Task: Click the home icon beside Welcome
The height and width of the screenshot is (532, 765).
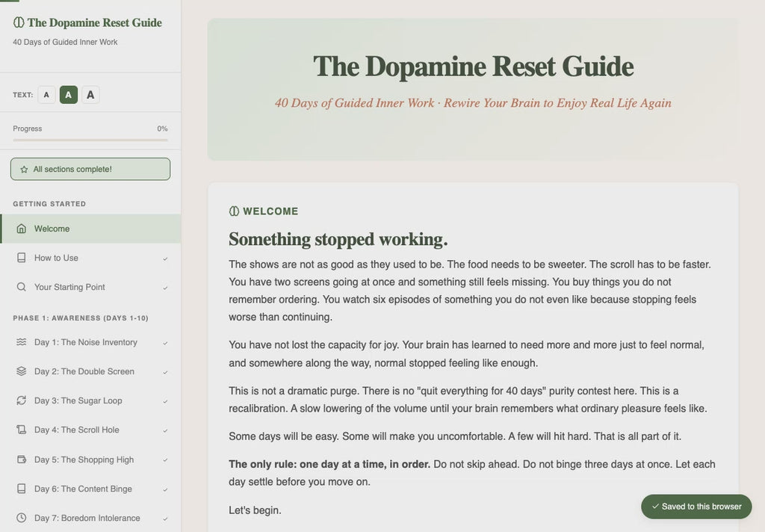Action: [x=22, y=229]
